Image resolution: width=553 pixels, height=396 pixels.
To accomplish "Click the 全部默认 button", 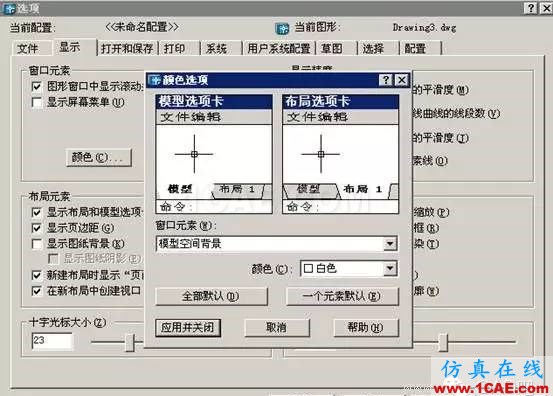I will [211, 296].
